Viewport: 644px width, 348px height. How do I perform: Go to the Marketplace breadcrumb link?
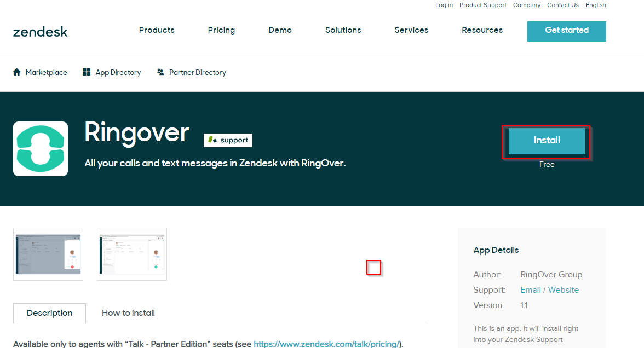click(47, 72)
